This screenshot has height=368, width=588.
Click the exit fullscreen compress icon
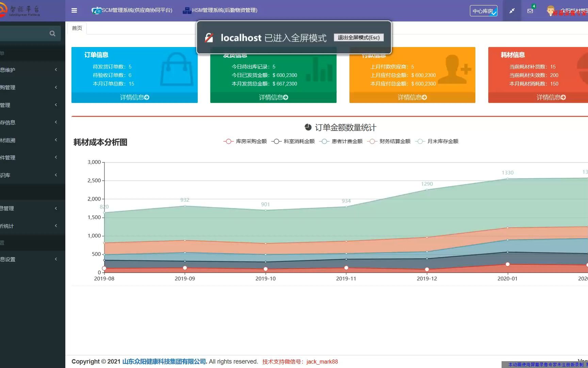(x=512, y=11)
